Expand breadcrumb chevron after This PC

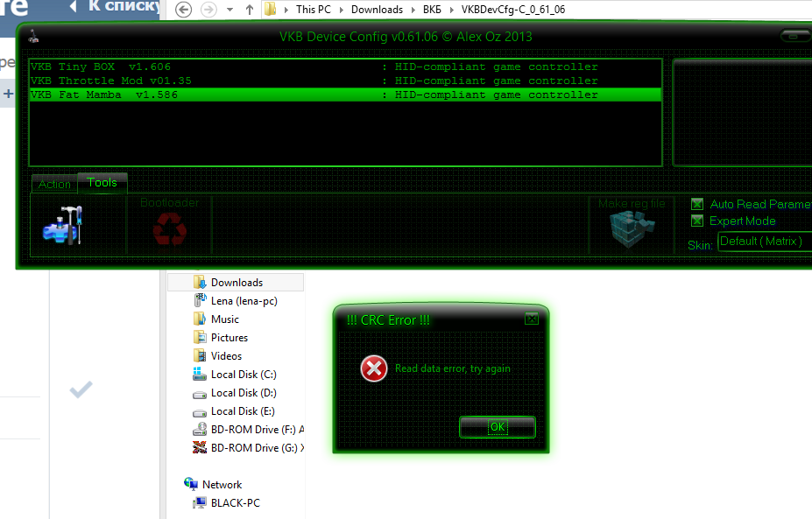[x=342, y=10]
